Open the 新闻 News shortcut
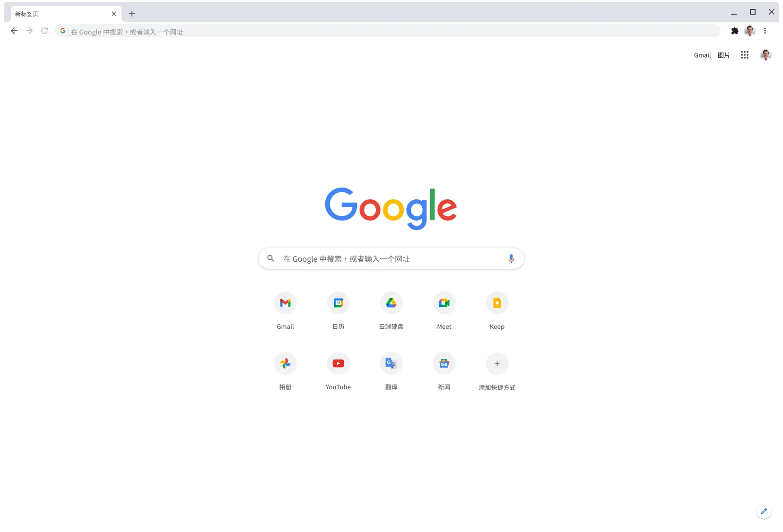The height and width of the screenshot is (532, 783). 444,363
